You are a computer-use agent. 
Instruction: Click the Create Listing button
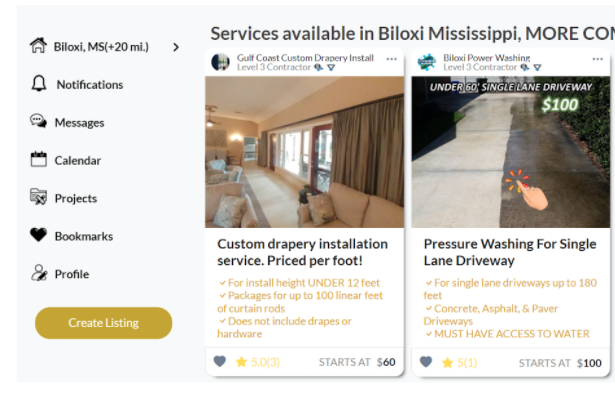click(x=104, y=323)
